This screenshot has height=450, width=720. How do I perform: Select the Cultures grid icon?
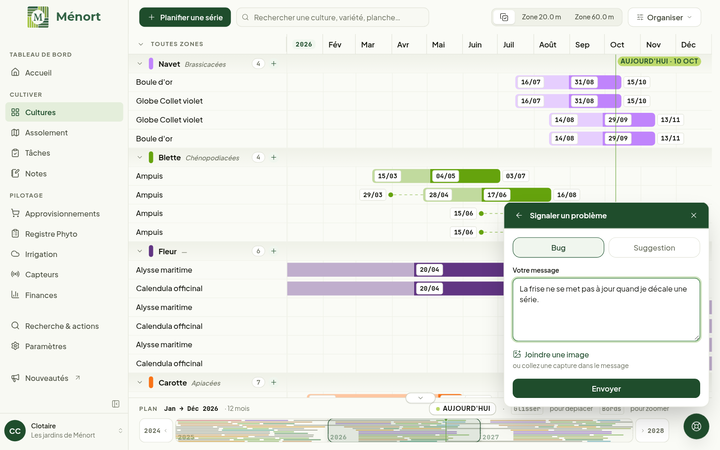point(15,112)
